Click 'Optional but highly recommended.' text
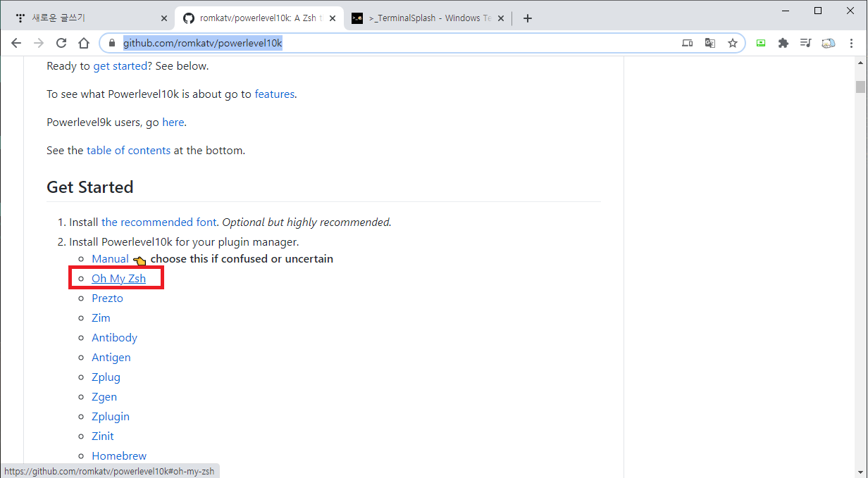 click(306, 222)
